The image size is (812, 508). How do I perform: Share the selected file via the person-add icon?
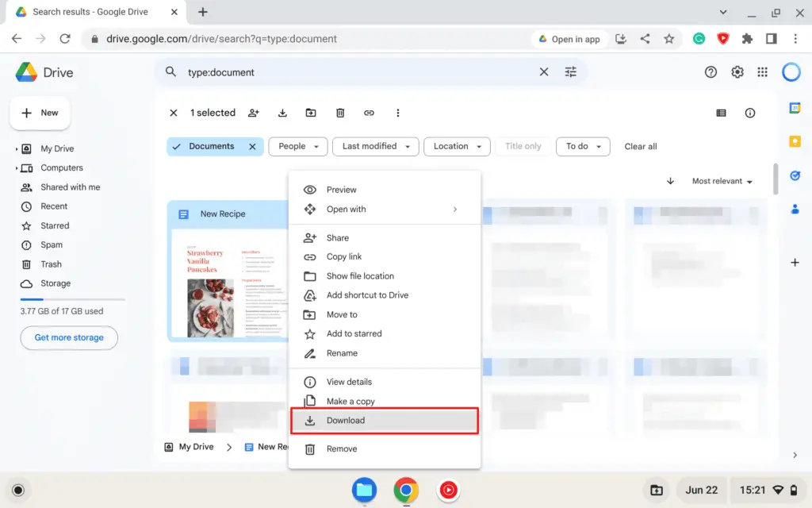pos(253,113)
